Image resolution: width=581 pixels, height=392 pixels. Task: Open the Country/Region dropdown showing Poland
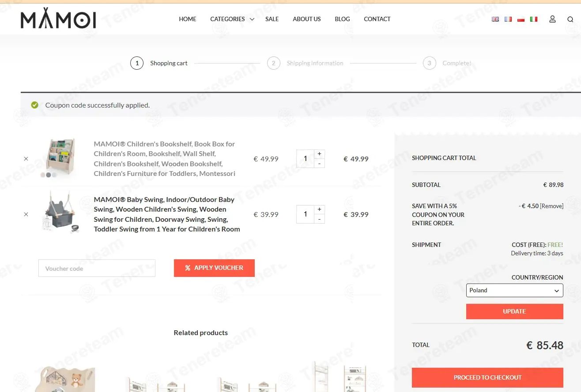[514, 290]
